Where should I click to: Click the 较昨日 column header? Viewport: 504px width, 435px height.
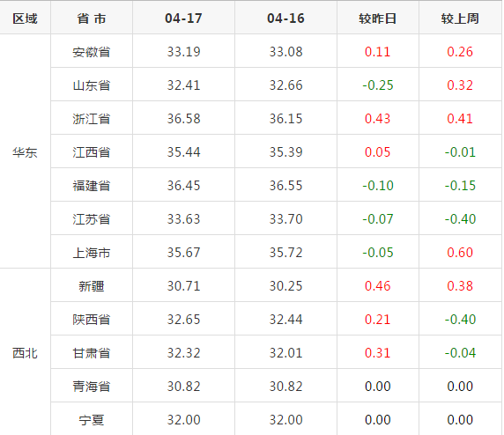[378, 18]
